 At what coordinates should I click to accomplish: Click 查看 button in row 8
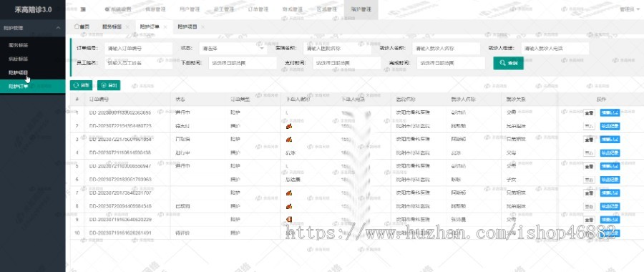589,206
